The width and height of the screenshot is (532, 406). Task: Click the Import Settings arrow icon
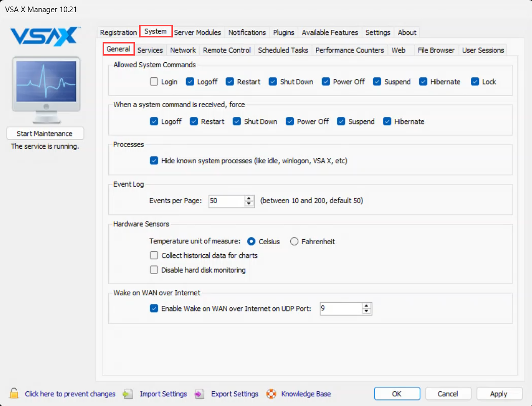click(x=127, y=394)
